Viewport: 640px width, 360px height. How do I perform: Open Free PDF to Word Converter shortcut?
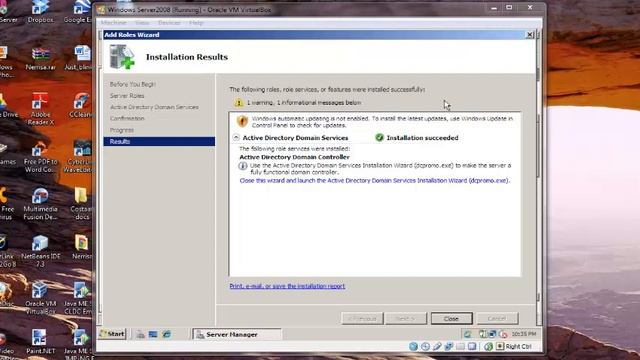(x=40, y=157)
